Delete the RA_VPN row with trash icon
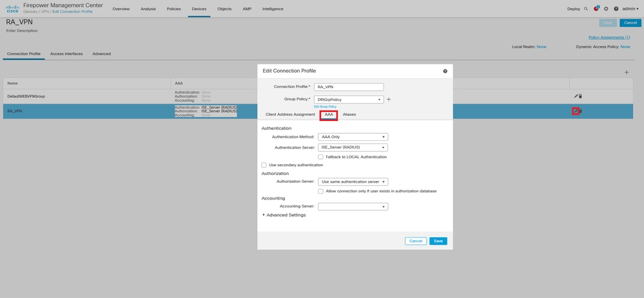 click(581, 111)
